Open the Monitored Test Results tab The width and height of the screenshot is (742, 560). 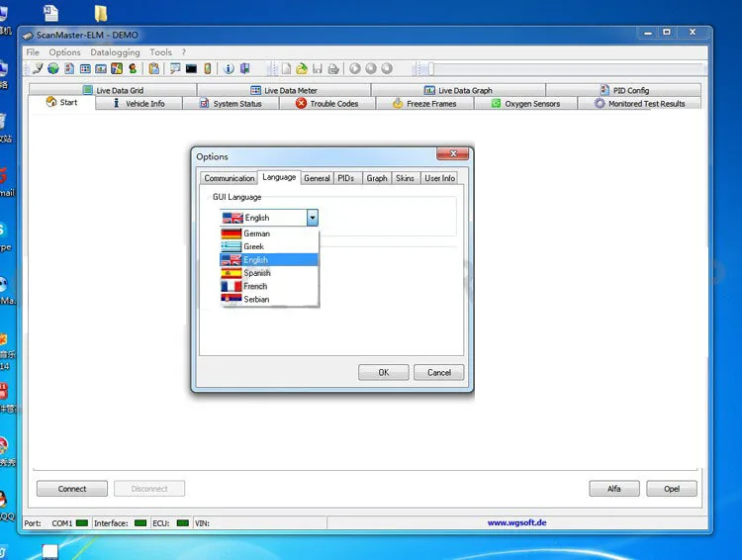tap(640, 103)
